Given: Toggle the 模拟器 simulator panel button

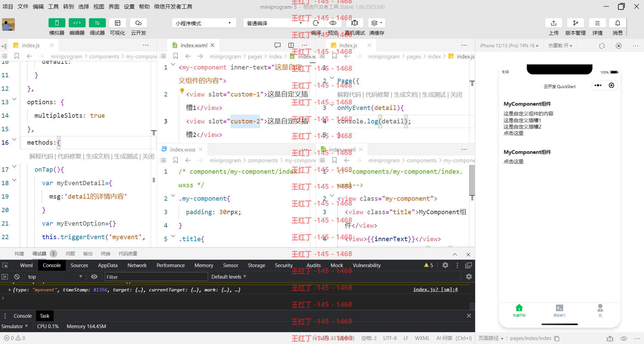Looking at the screenshot, I should pos(57,23).
